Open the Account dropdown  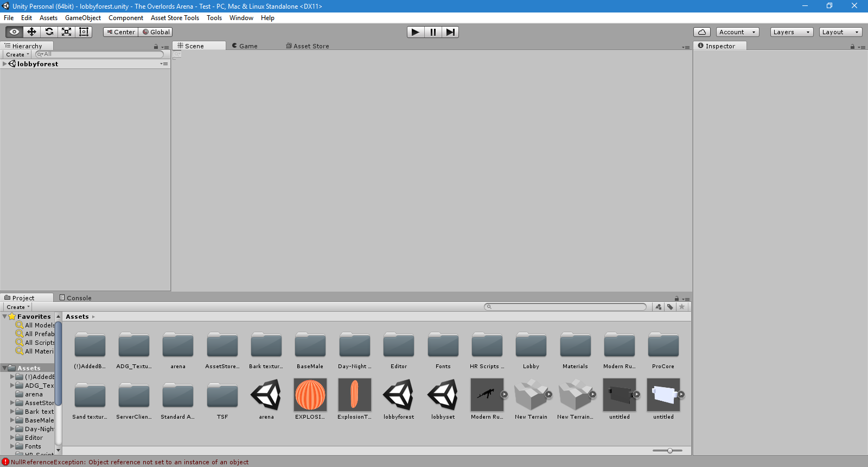click(x=738, y=32)
